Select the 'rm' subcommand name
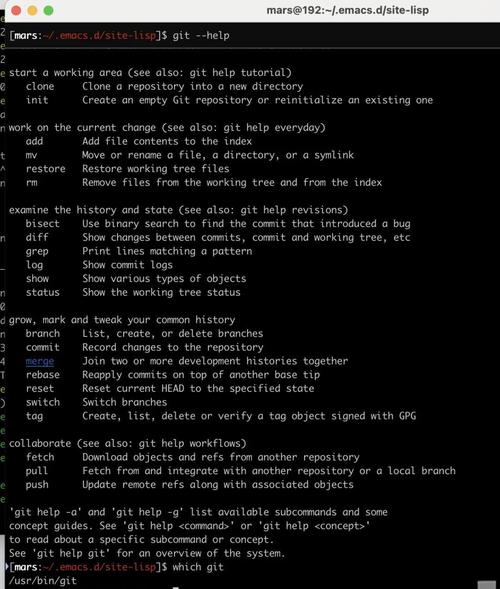The image size is (500, 589). tap(32, 183)
